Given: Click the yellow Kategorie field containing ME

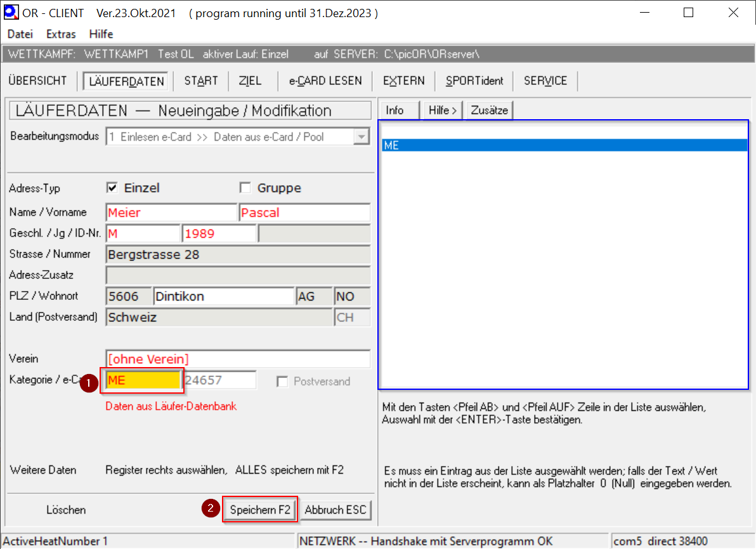Looking at the screenshot, I should point(144,380).
